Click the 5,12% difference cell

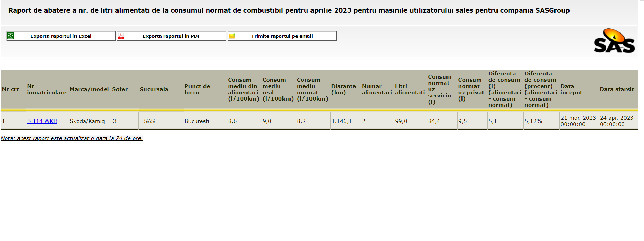click(x=533, y=121)
